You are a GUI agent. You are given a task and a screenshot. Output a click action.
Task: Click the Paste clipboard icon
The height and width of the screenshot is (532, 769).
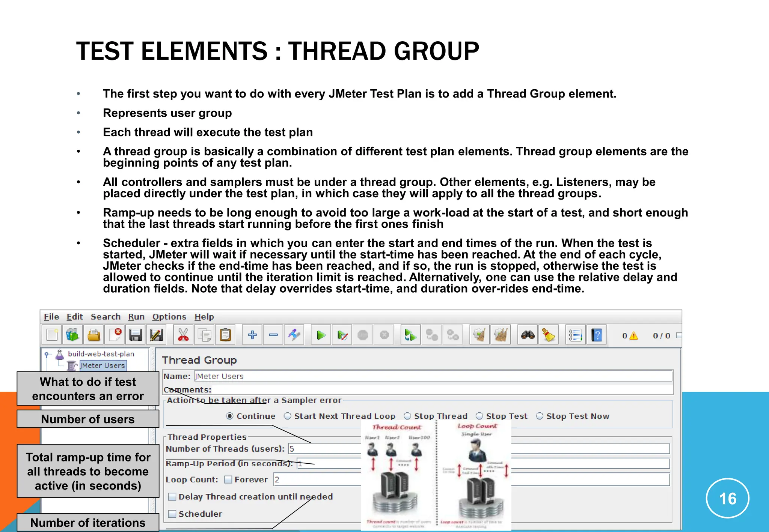pyautogui.click(x=225, y=335)
